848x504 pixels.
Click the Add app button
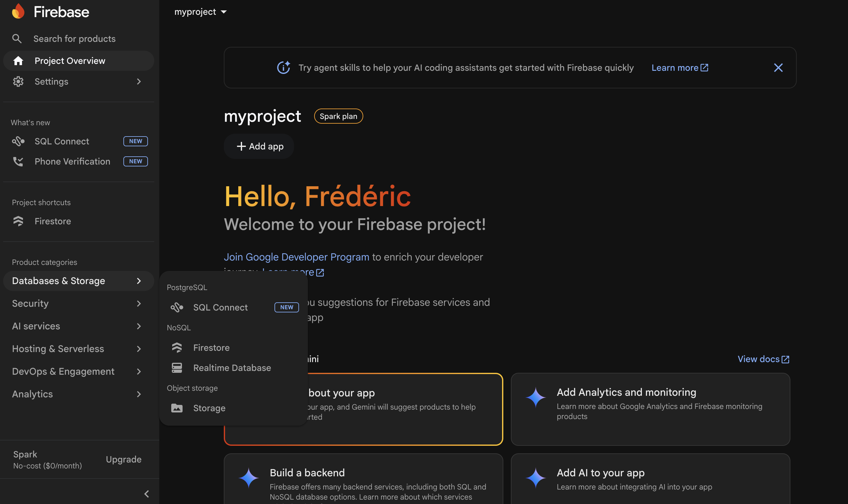point(259,146)
